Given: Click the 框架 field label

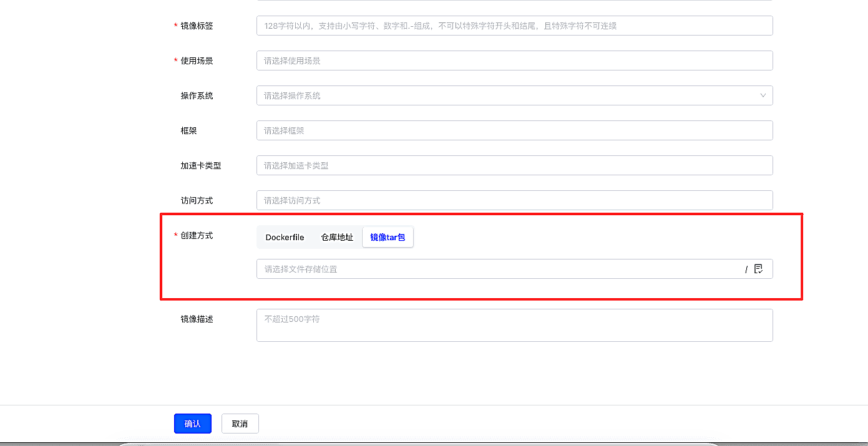Looking at the screenshot, I should 188,130.
